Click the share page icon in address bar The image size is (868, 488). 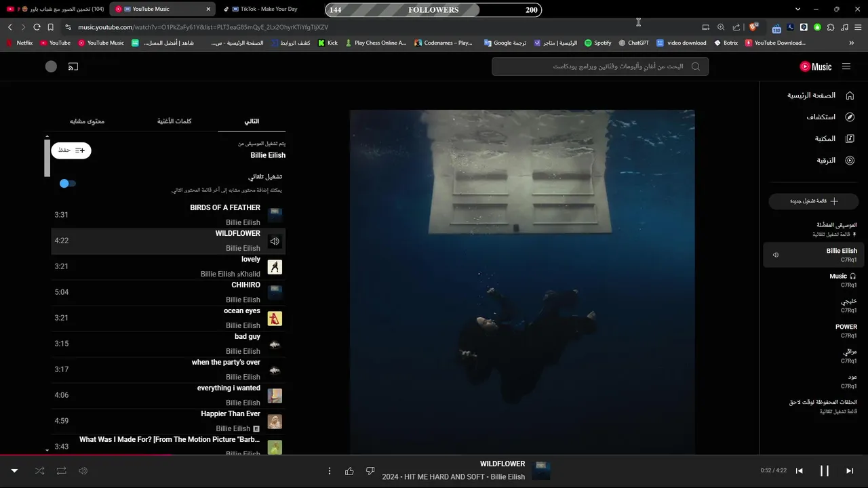click(x=736, y=27)
